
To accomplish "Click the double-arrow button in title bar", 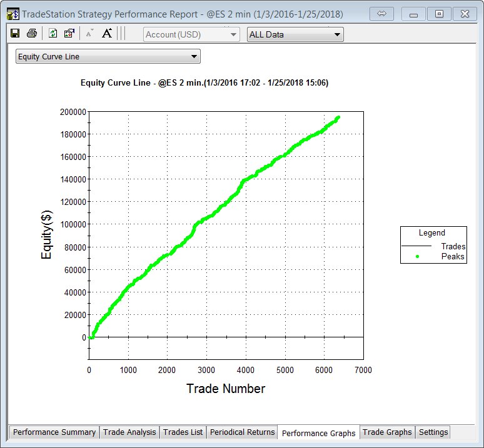I will tap(381, 14).
